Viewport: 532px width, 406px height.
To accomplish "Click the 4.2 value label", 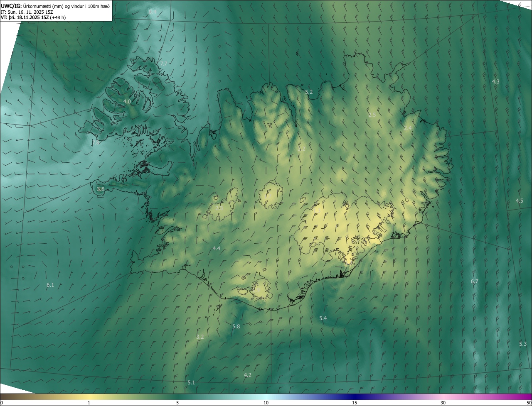I will [x=247, y=375].
